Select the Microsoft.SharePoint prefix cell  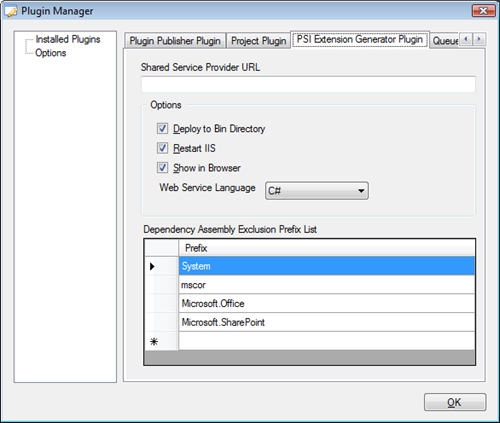click(327, 322)
